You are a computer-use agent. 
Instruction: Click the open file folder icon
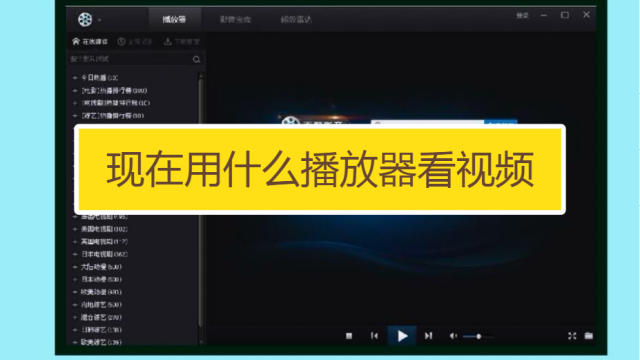(589, 336)
